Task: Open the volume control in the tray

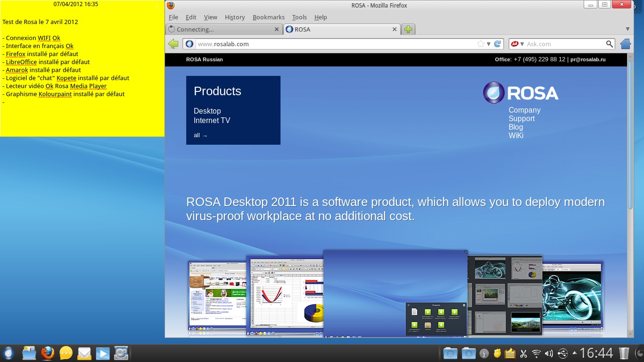Action: coord(549,353)
